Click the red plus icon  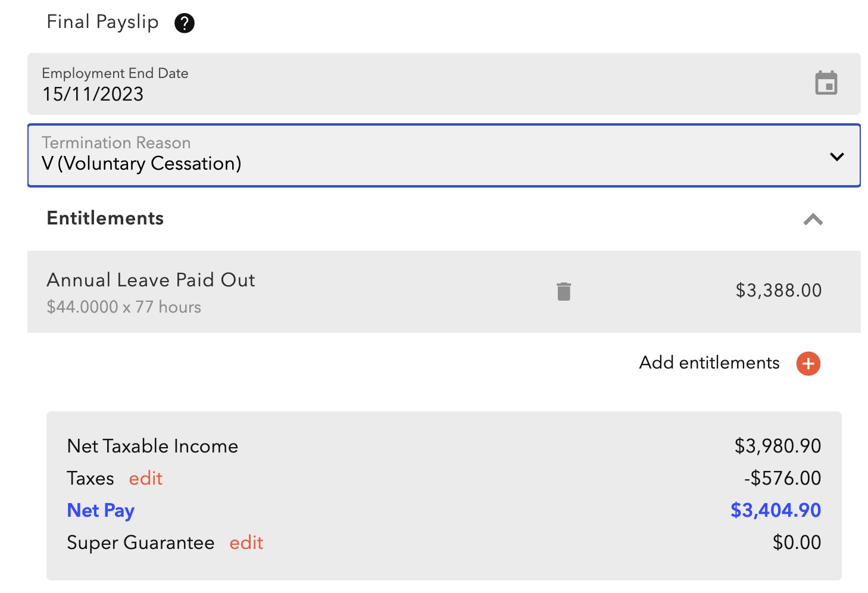[808, 364]
